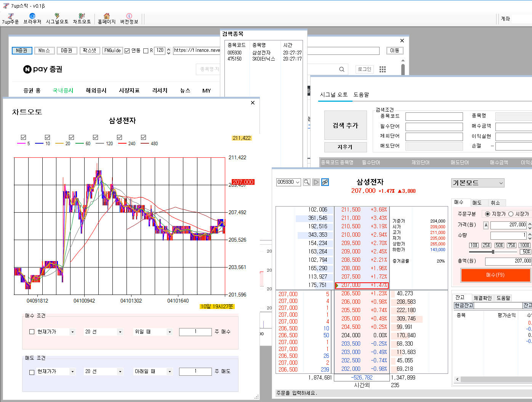Open 시장지표 on Npay menu
532x402 pixels.
point(129,91)
